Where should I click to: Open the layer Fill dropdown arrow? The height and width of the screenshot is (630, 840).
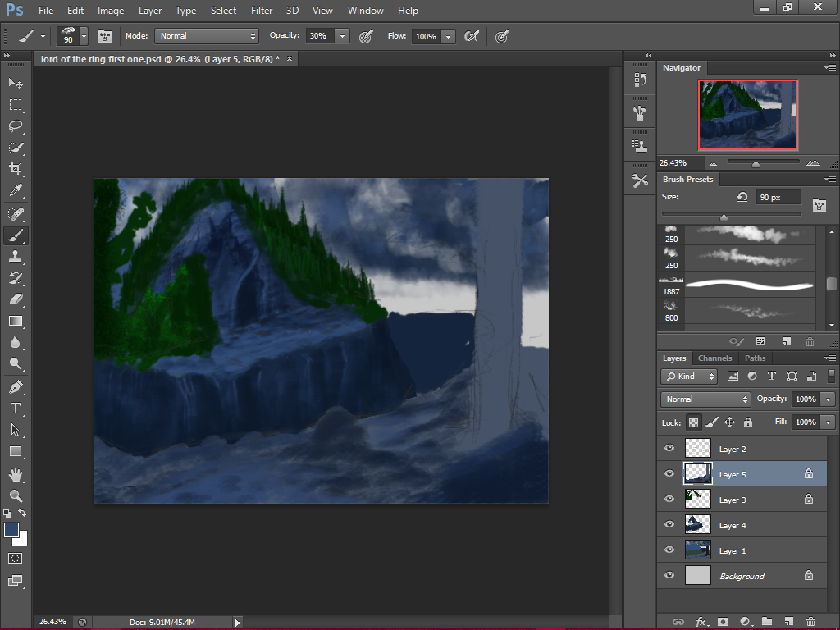pos(829,422)
